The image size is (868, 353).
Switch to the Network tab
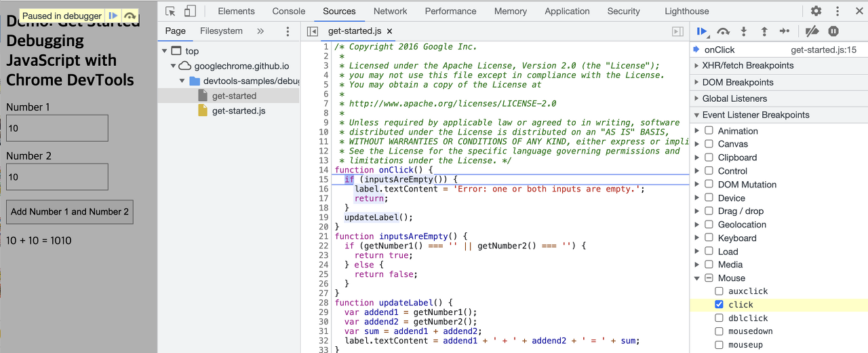point(391,11)
